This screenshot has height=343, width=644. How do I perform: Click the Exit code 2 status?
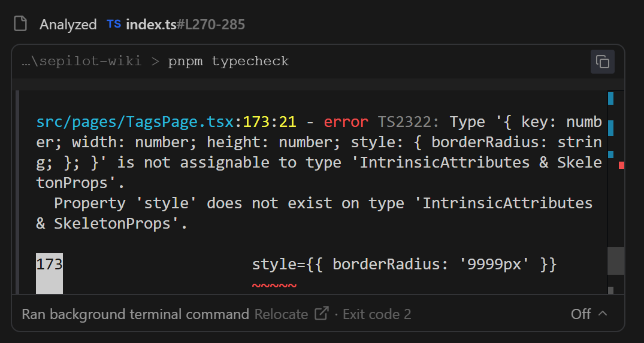[377, 314]
